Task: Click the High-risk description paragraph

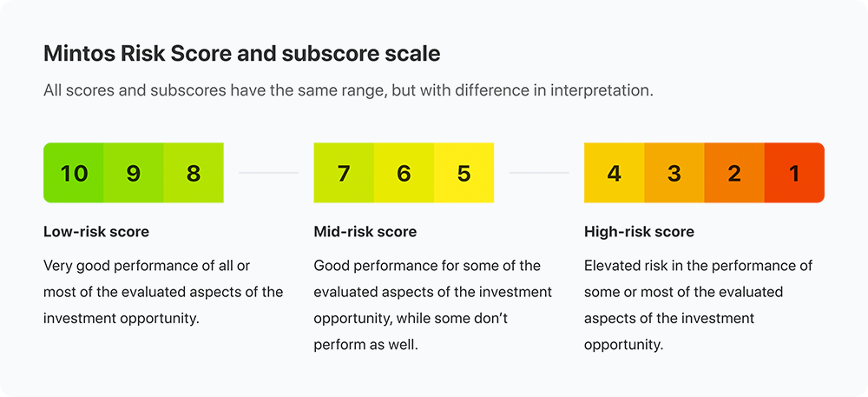Action: (x=698, y=305)
